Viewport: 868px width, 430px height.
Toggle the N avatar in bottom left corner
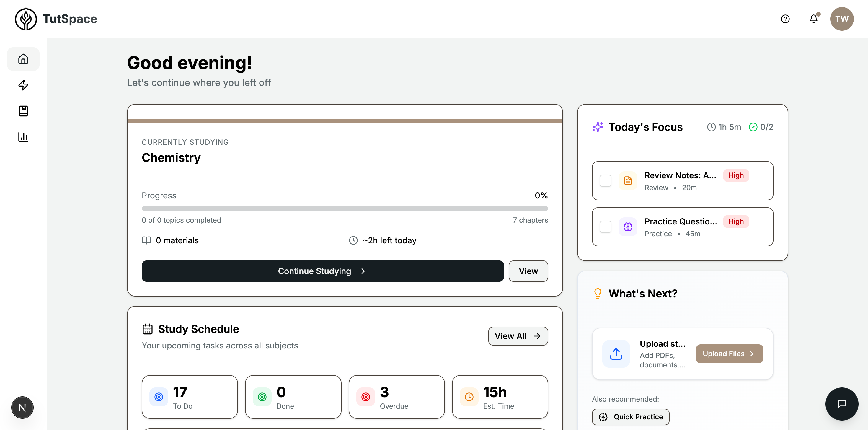click(22, 407)
